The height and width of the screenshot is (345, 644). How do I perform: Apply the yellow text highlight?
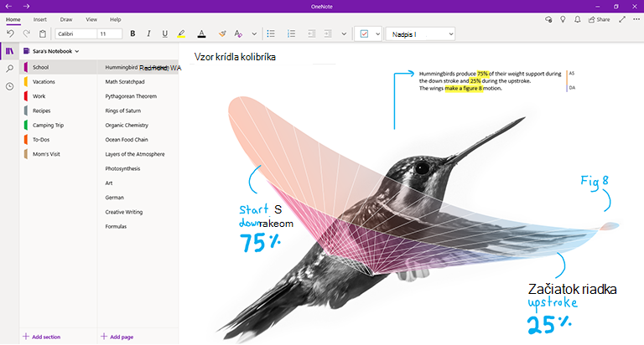click(x=181, y=33)
